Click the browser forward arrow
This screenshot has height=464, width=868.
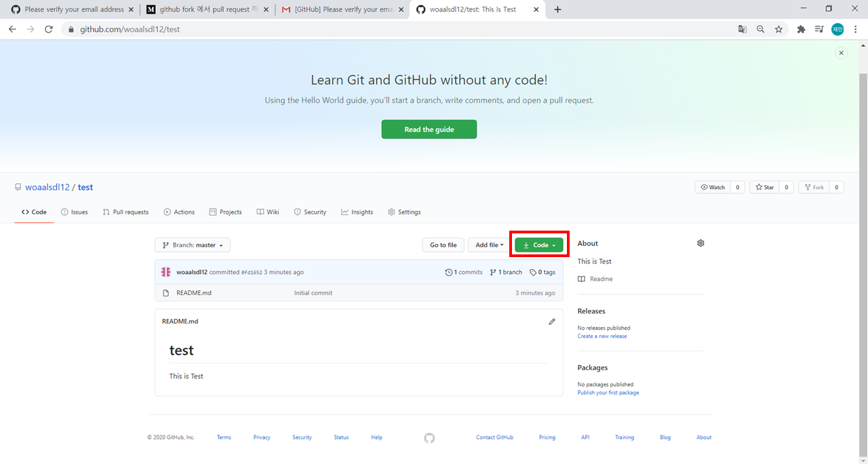point(30,29)
